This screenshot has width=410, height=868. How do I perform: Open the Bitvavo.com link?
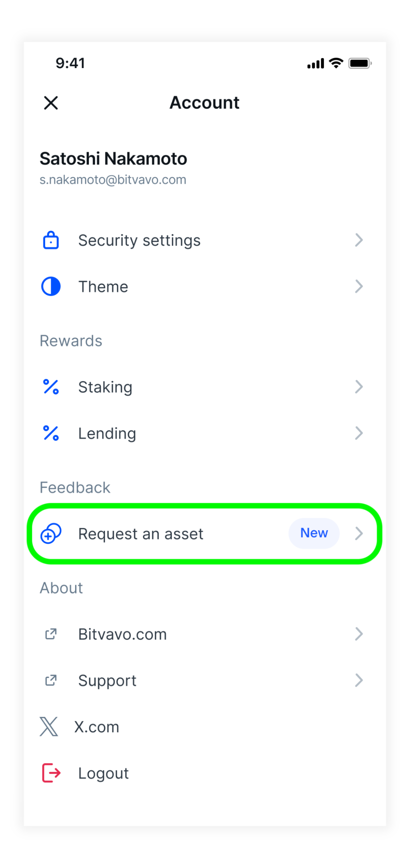(x=205, y=634)
